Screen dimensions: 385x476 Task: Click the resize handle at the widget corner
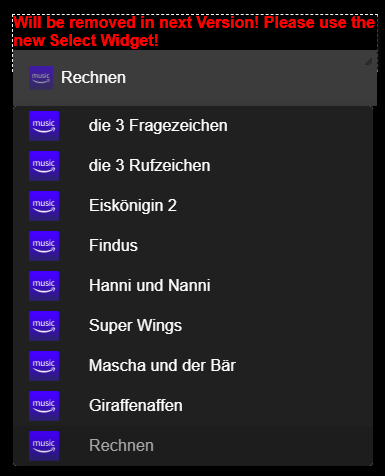(x=369, y=62)
